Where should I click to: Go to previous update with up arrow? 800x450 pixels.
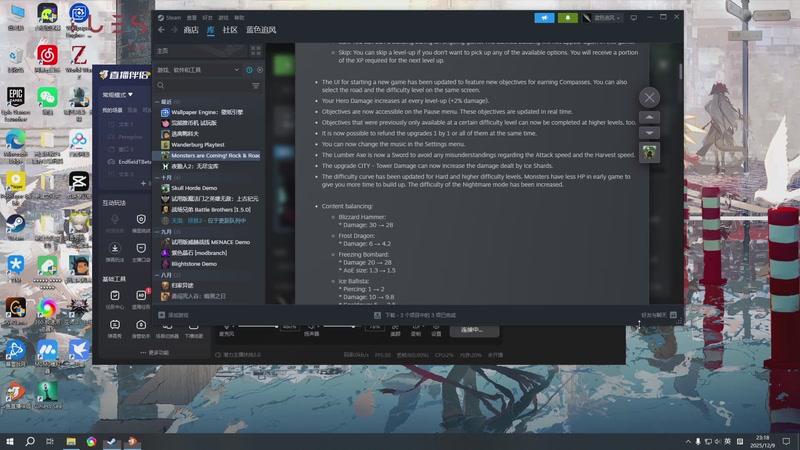tap(649, 117)
